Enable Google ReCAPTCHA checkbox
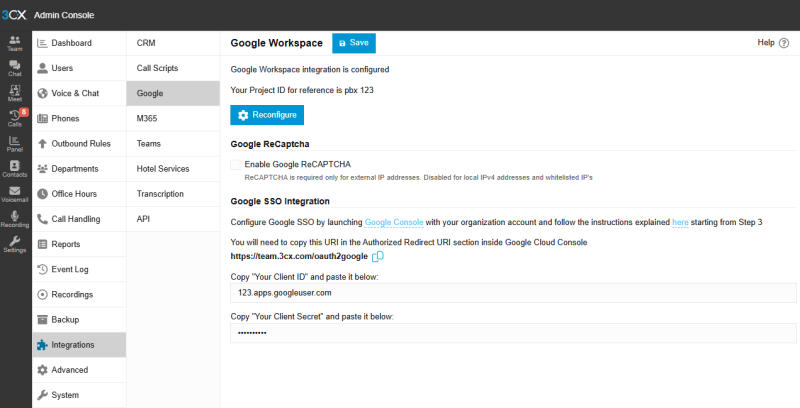This screenshot has height=408, width=800. 235,164
